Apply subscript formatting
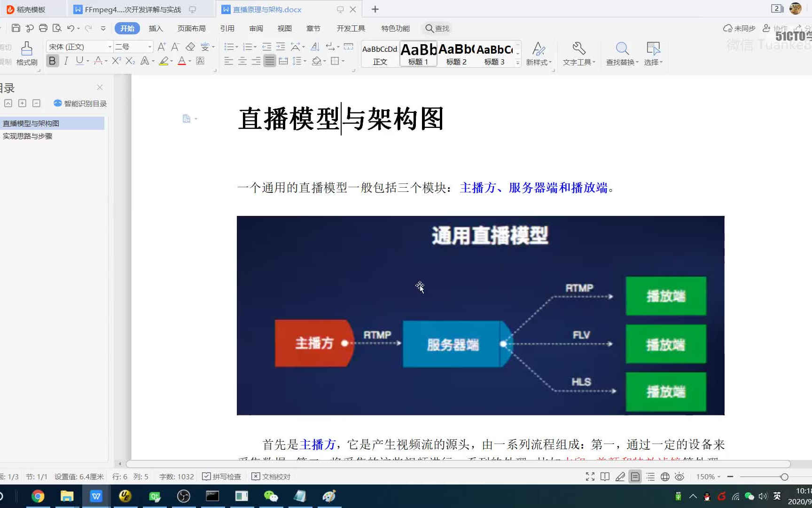 [x=130, y=61]
